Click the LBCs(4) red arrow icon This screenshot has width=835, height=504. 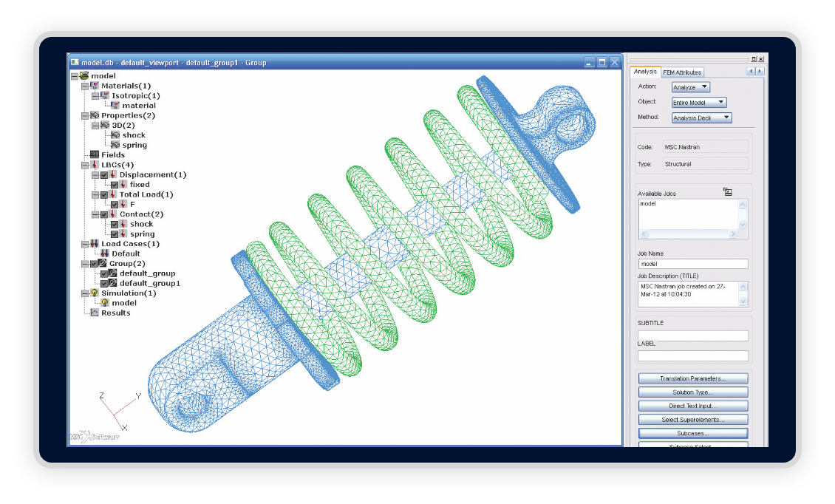tap(95, 165)
